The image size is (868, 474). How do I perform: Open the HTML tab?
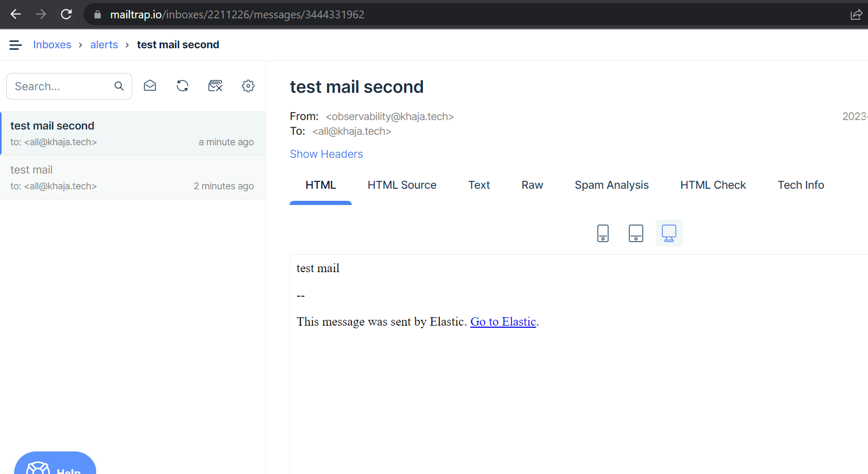321,185
